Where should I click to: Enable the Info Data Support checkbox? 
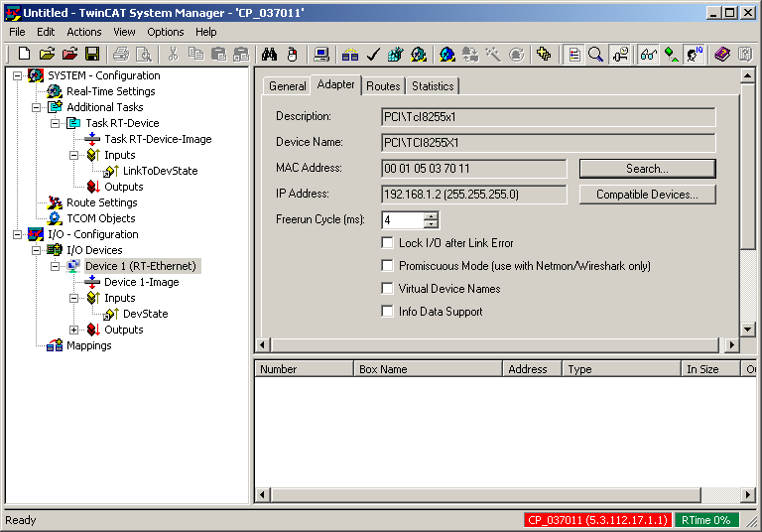tap(387, 311)
